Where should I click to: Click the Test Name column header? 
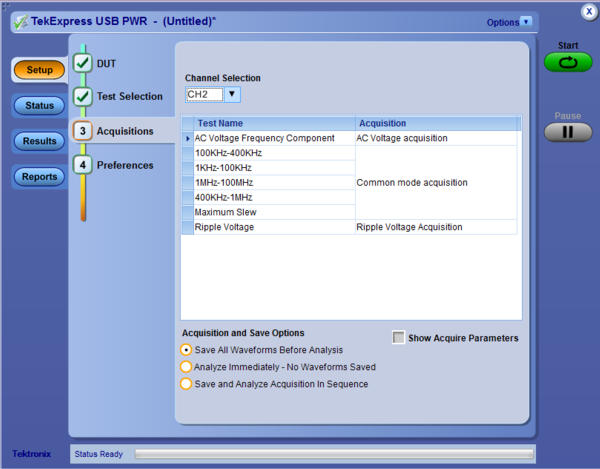tap(274, 124)
